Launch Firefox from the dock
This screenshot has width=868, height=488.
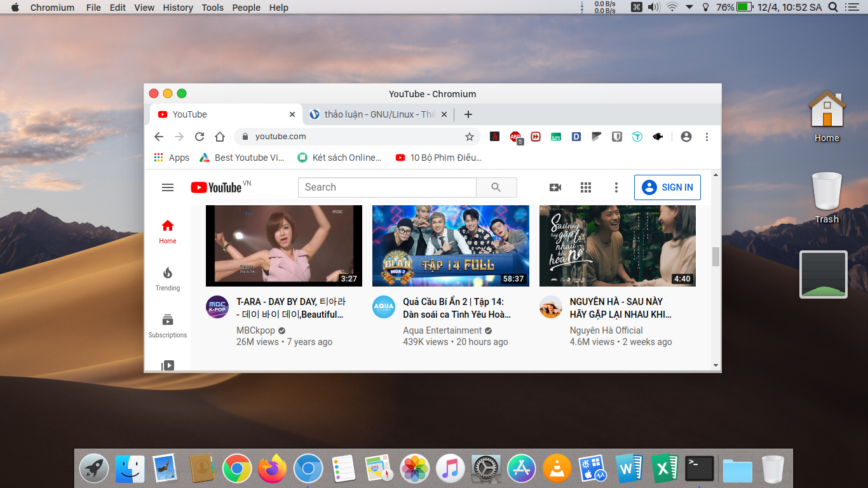(x=273, y=469)
